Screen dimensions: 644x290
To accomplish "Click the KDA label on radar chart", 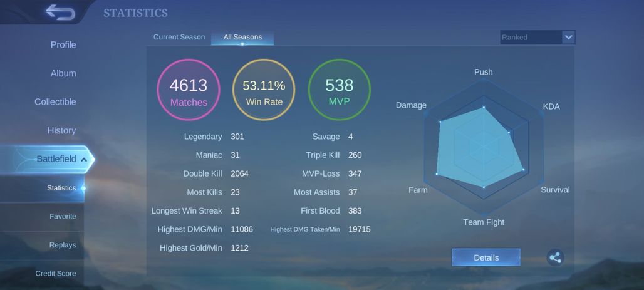I will [551, 106].
